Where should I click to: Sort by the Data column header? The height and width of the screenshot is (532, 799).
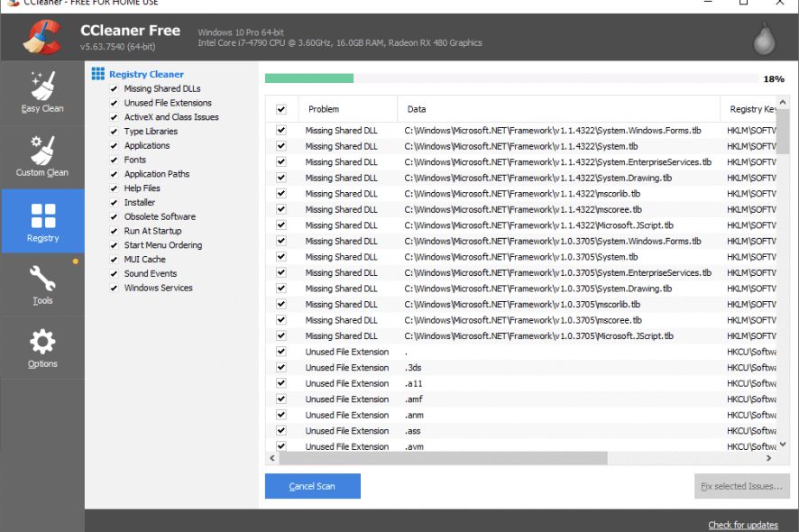tap(558, 109)
